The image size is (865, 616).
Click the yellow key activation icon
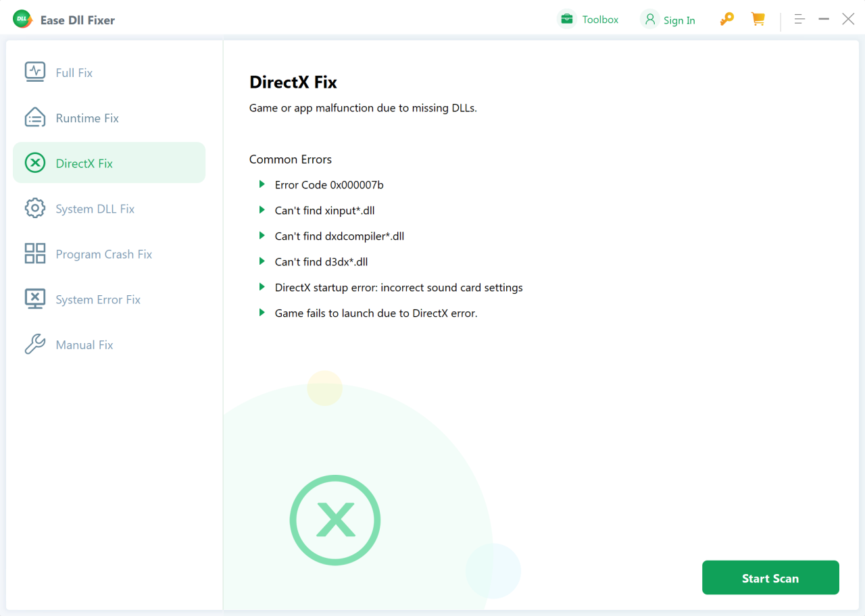726,19
